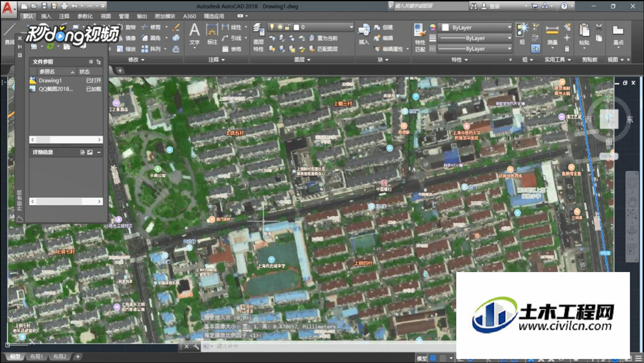
Task: Click the New drawing icon
Action: [x=25, y=6]
